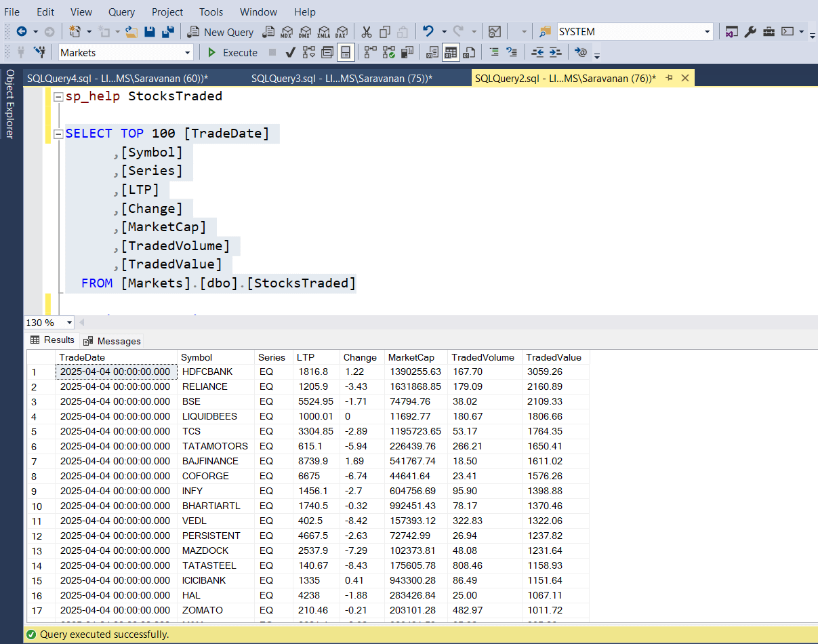
Task: Click the DAX query icon
Action: (x=342, y=32)
